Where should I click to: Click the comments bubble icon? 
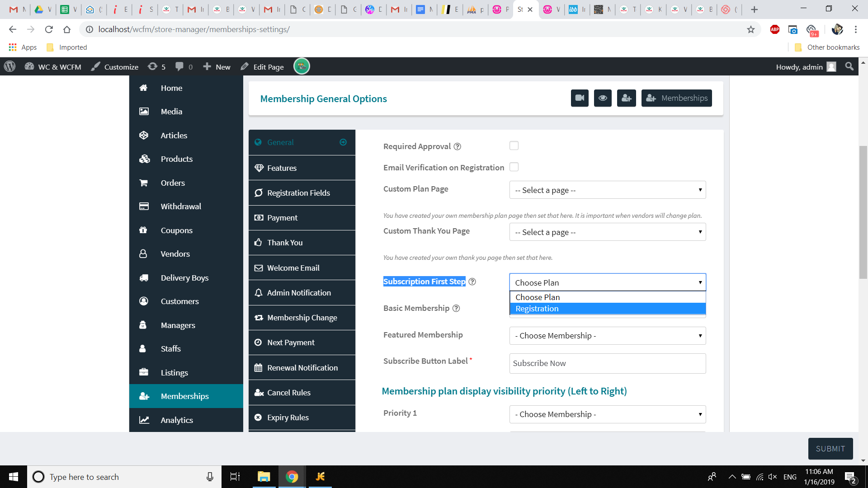click(x=179, y=66)
